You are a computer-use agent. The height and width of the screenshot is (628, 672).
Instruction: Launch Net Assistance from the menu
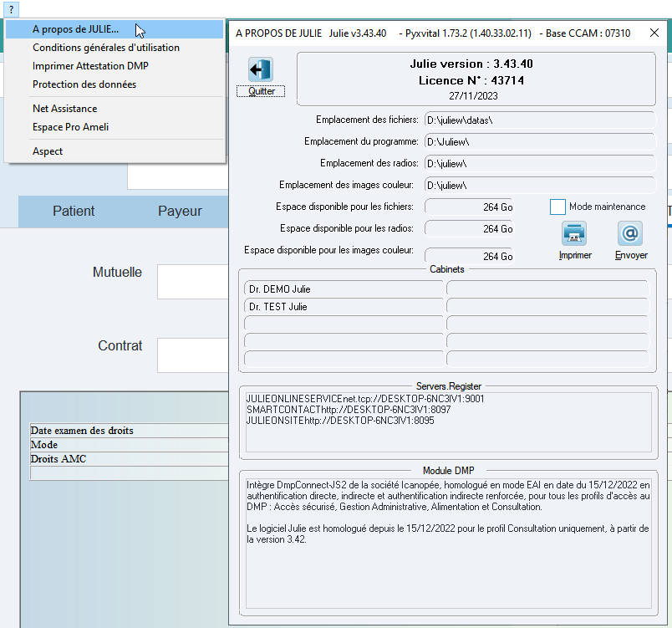(64, 109)
